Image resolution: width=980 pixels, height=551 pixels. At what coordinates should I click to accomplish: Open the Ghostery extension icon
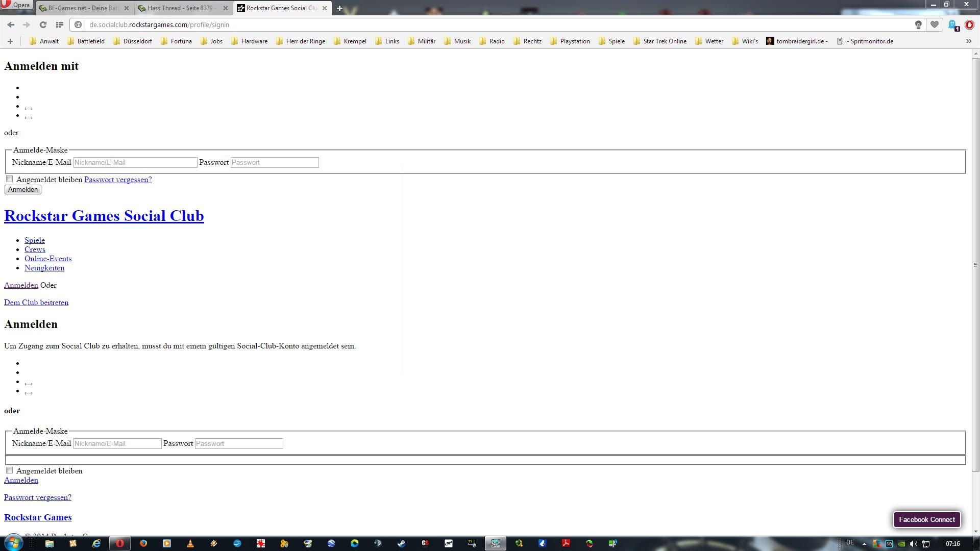[952, 25]
